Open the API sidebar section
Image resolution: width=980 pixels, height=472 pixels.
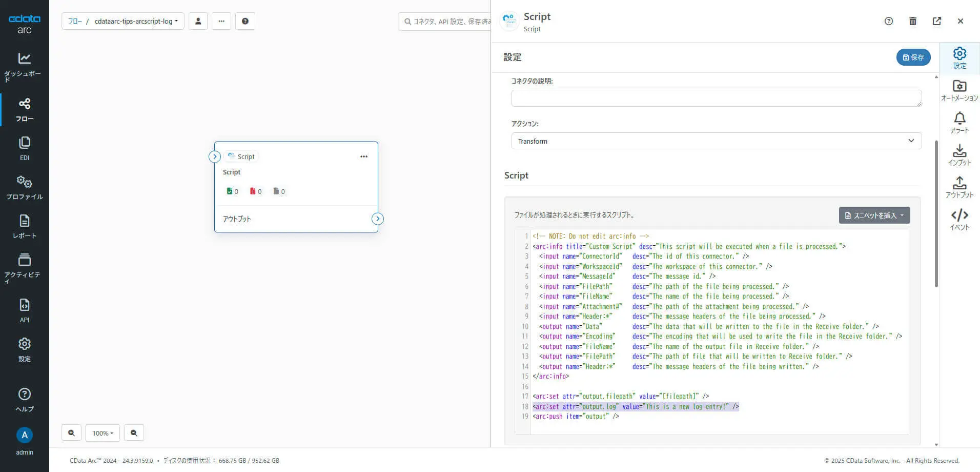(x=24, y=310)
